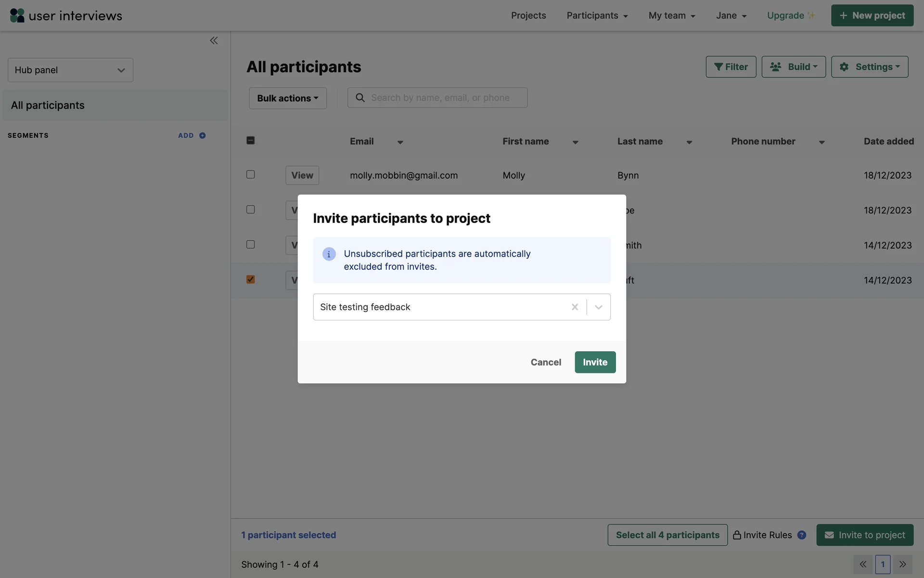
Task: Check the box for Molly Bynn's row
Action: tap(251, 174)
